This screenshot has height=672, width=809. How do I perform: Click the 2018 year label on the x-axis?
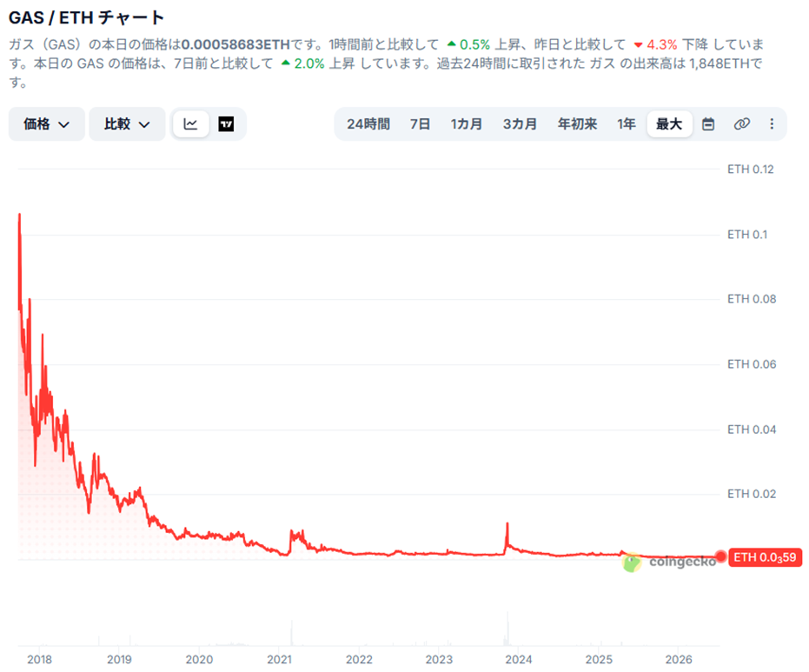(x=40, y=659)
